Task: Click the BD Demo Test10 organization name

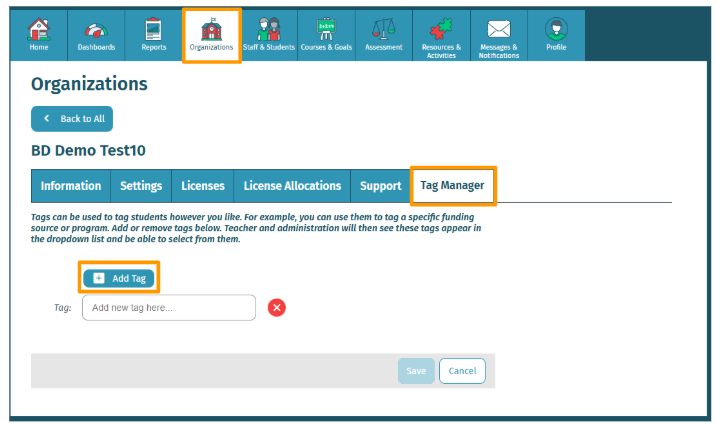Action: pyautogui.click(x=88, y=151)
